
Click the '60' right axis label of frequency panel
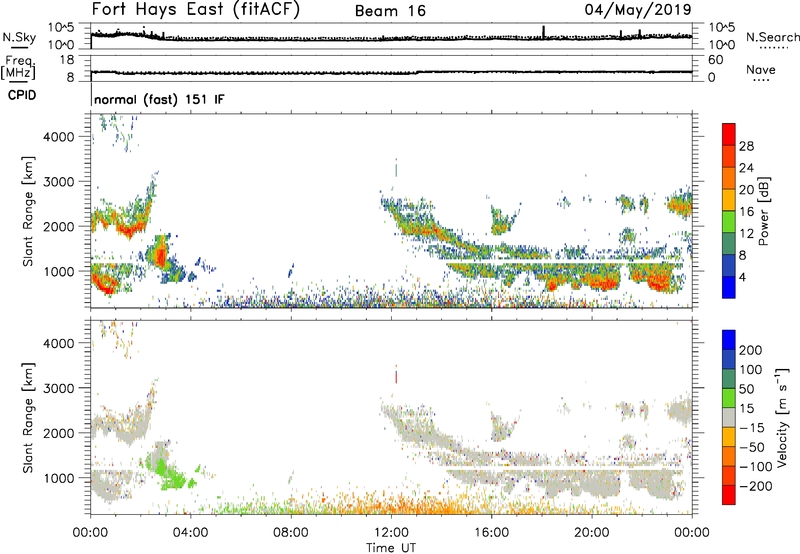coord(715,60)
